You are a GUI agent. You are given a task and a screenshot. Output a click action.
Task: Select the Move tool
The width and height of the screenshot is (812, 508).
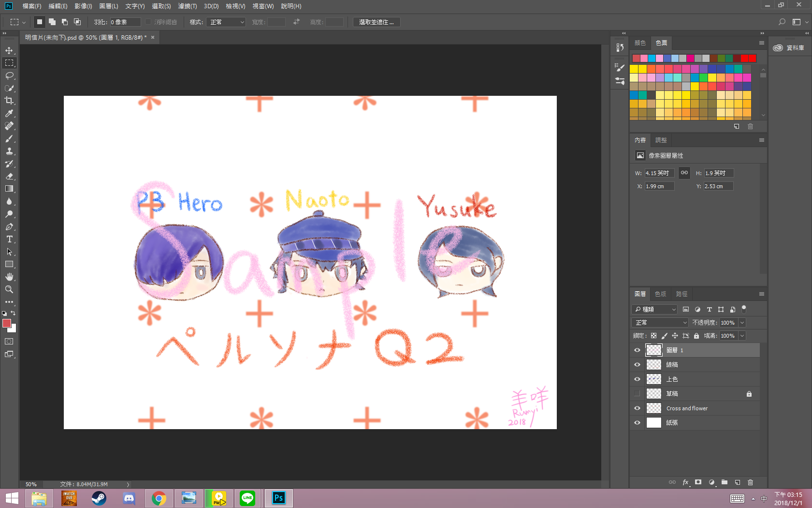(x=9, y=50)
